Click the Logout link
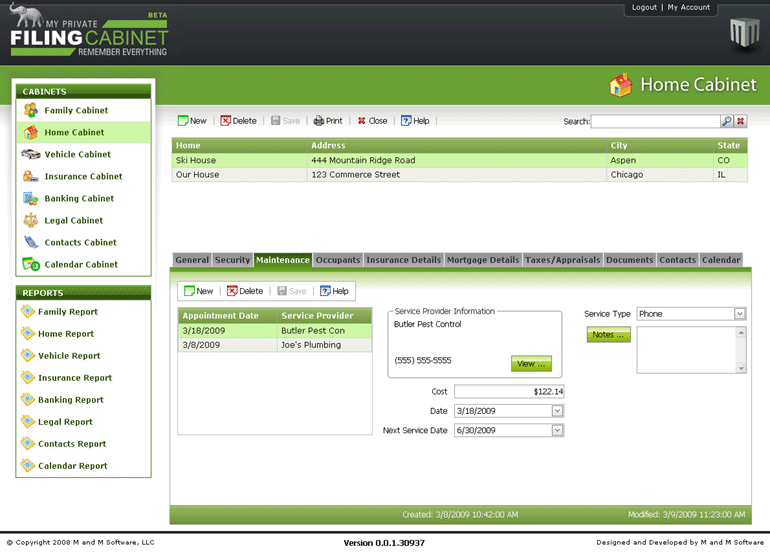This screenshot has height=553, width=770. click(644, 7)
